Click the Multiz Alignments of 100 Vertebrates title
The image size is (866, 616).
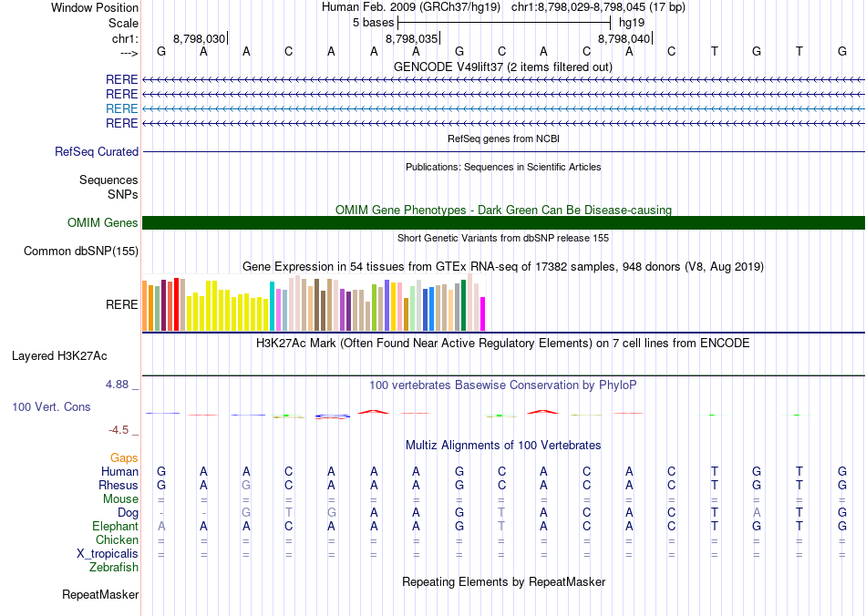click(x=503, y=446)
